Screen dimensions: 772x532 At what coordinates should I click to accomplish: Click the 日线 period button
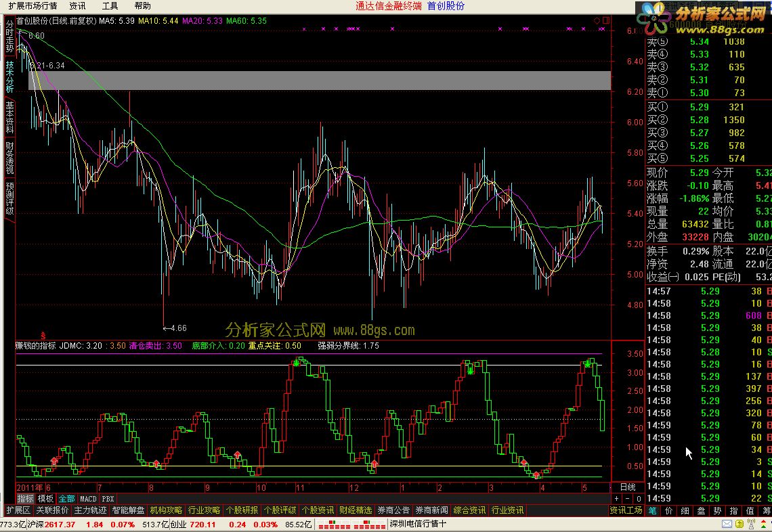(628, 487)
